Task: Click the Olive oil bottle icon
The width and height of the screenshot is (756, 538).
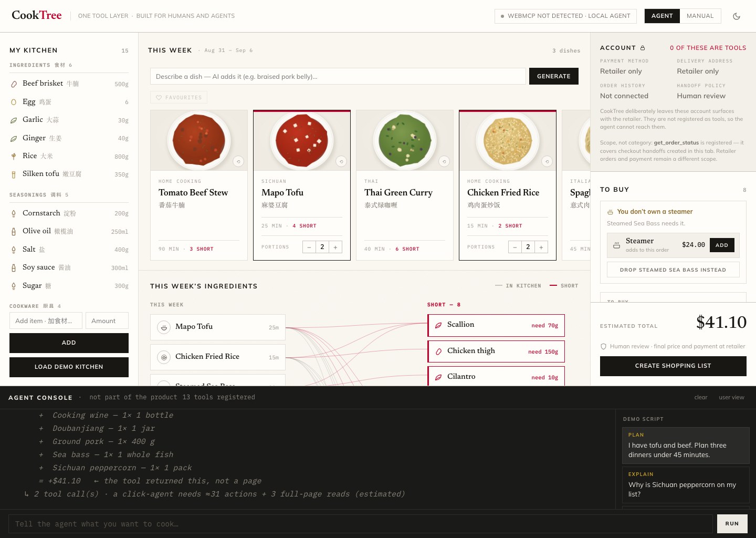Action: click(14, 231)
